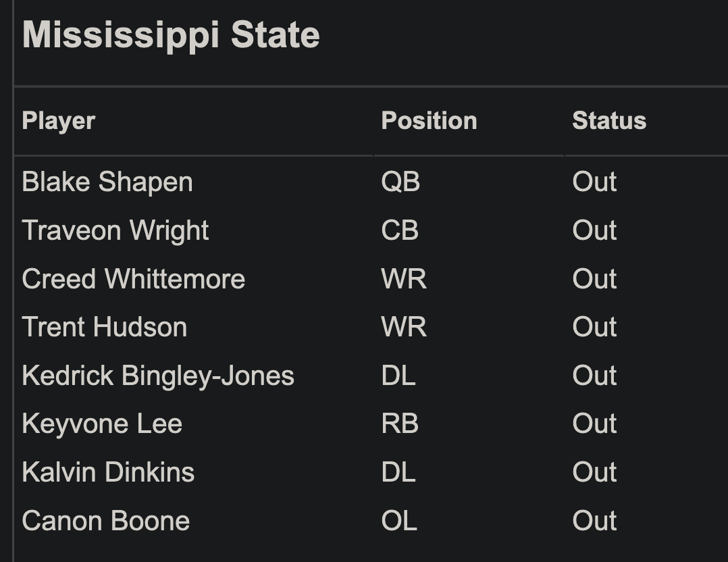Select the OL position cell
Screen dimensions: 728x562
pyautogui.click(x=399, y=521)
